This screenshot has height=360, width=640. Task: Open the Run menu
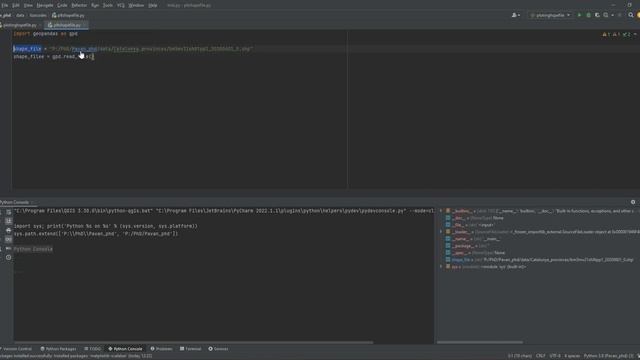95,5
